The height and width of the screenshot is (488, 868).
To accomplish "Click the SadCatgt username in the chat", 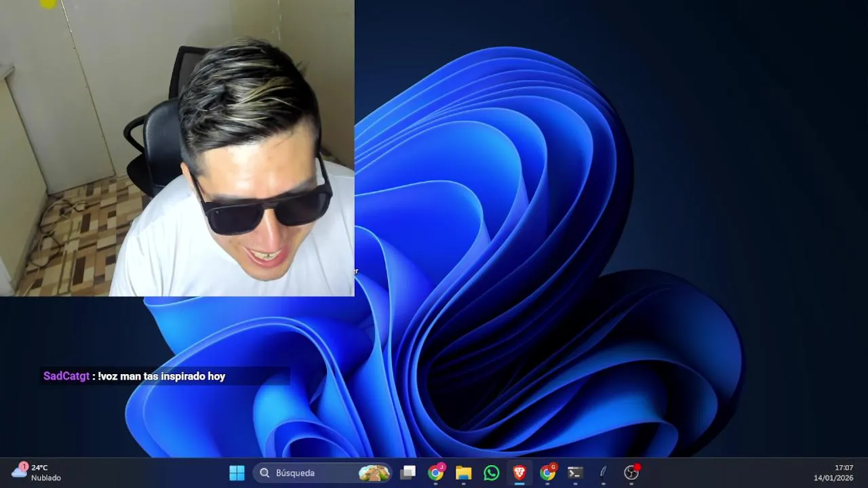I will (66, 376).
